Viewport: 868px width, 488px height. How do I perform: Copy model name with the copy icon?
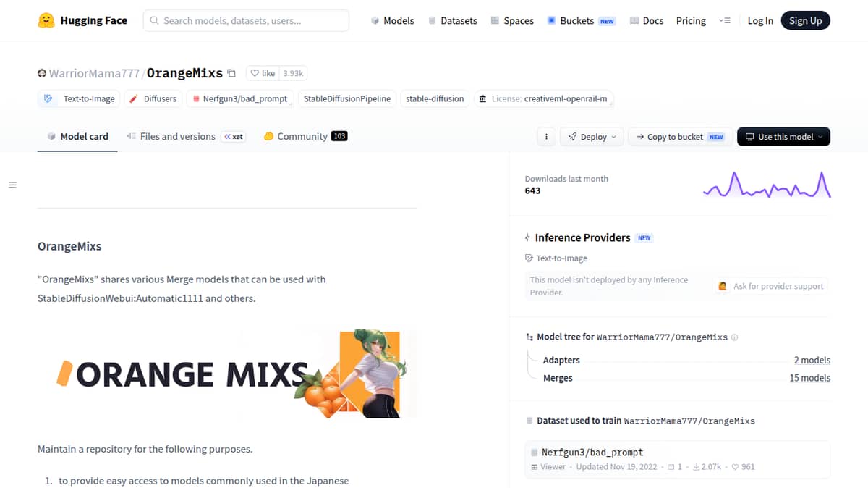(231, 73)
